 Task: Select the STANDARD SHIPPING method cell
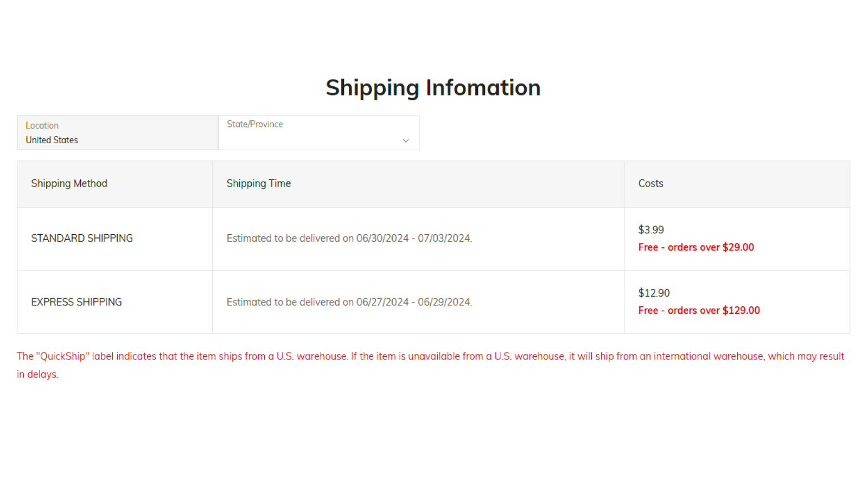click(x=82, y=238)
